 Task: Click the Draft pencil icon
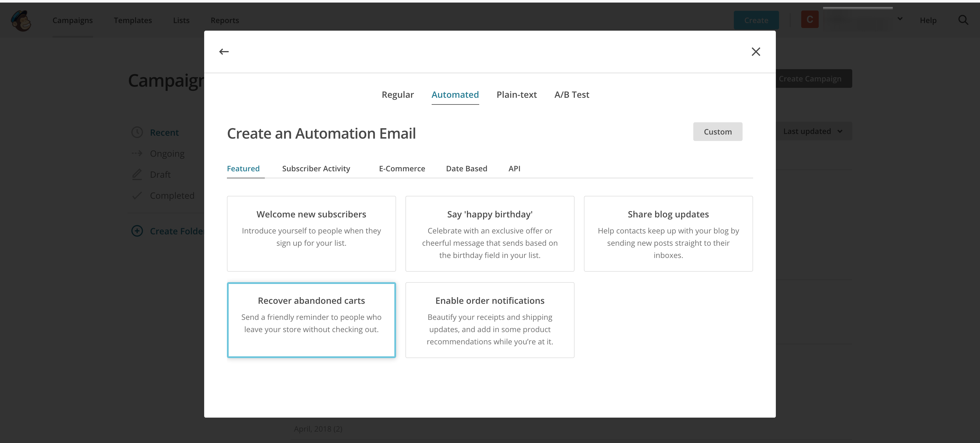click(x=137, y=174)
